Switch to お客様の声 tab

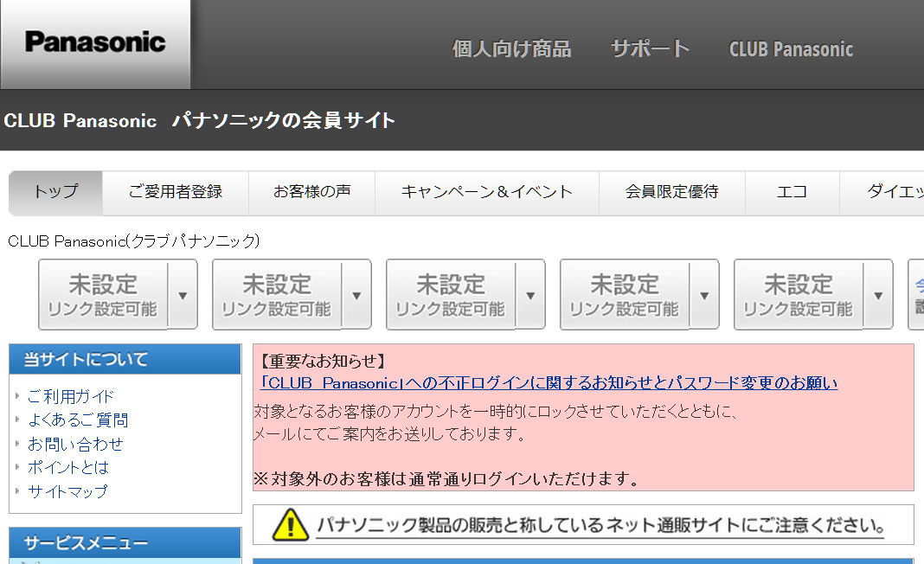pyautogui.click(x=311, y=192)
